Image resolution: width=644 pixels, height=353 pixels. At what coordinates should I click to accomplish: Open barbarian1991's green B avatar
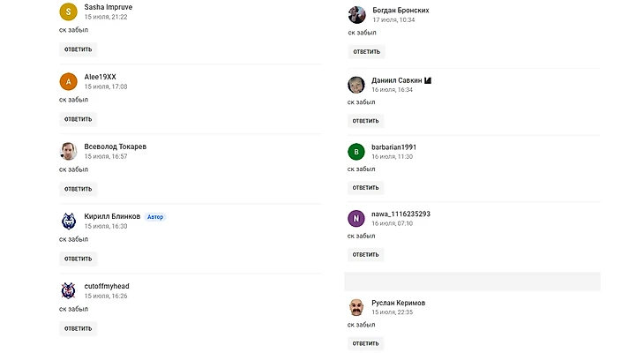pyautogui.click(x=356, y=152)
